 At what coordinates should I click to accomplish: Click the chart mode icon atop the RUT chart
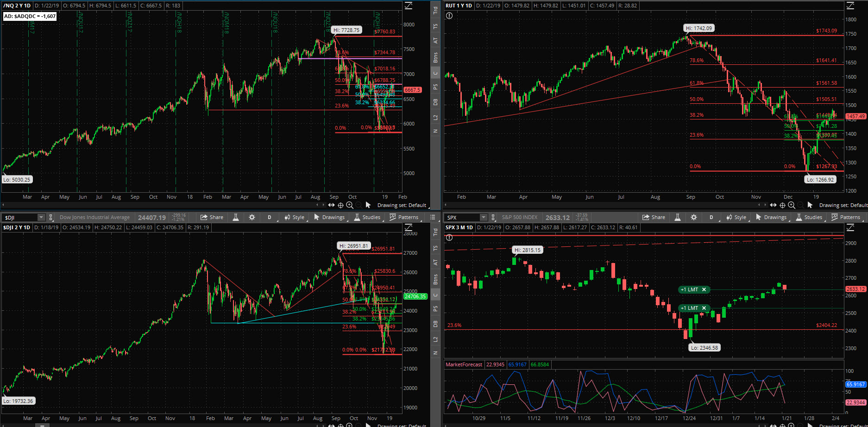[x=850, y=6]
